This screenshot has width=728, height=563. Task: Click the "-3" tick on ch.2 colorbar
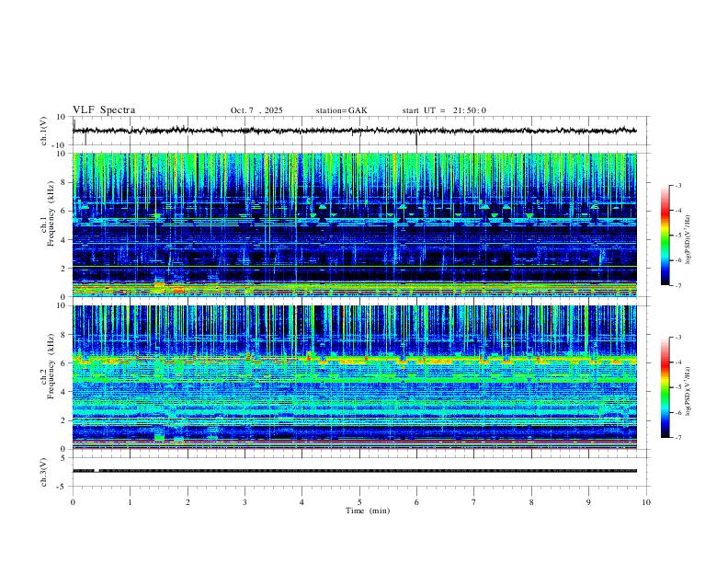tap(678, 338)
